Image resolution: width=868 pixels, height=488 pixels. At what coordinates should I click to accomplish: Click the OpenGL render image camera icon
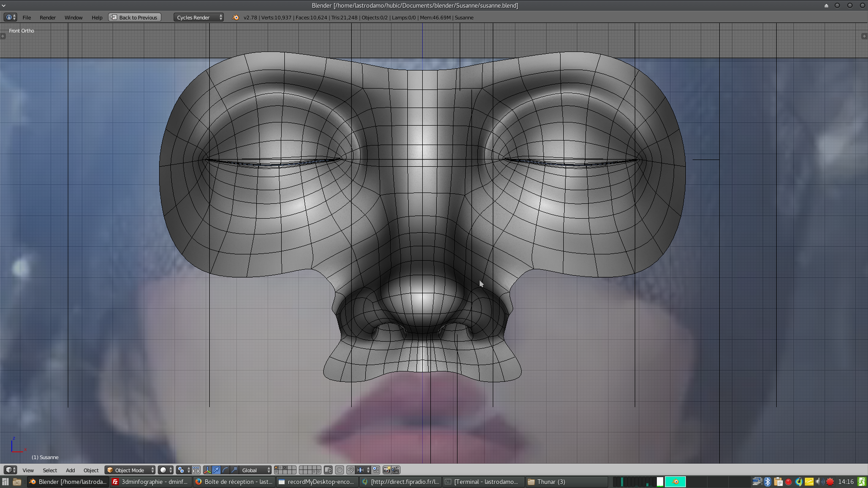pos(387,470)
